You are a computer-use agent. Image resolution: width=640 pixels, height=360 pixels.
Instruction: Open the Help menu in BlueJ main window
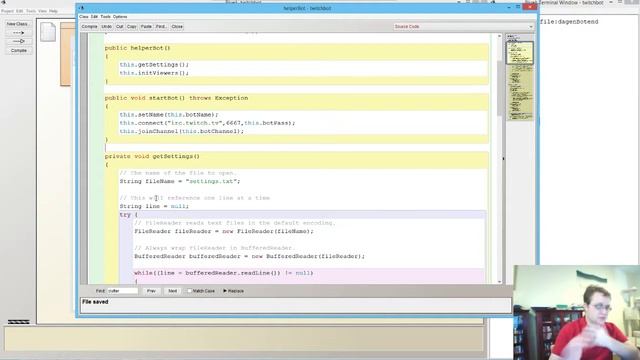point(53,11)
